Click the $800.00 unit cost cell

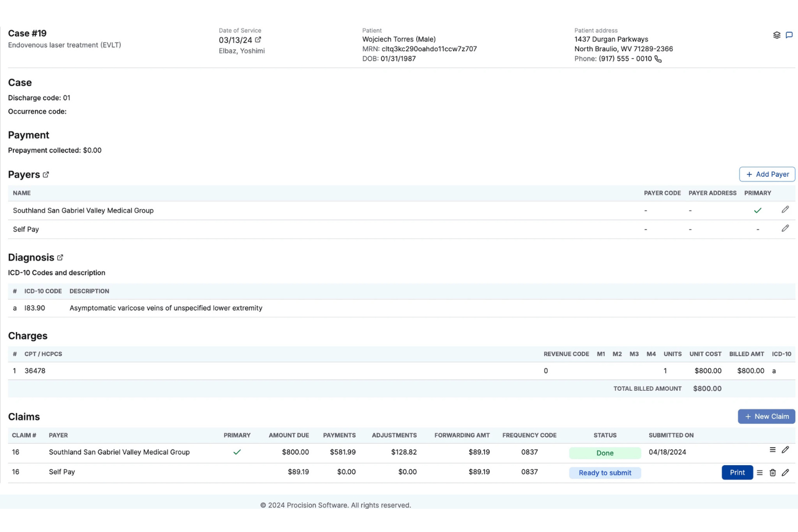tap(708, 371)
